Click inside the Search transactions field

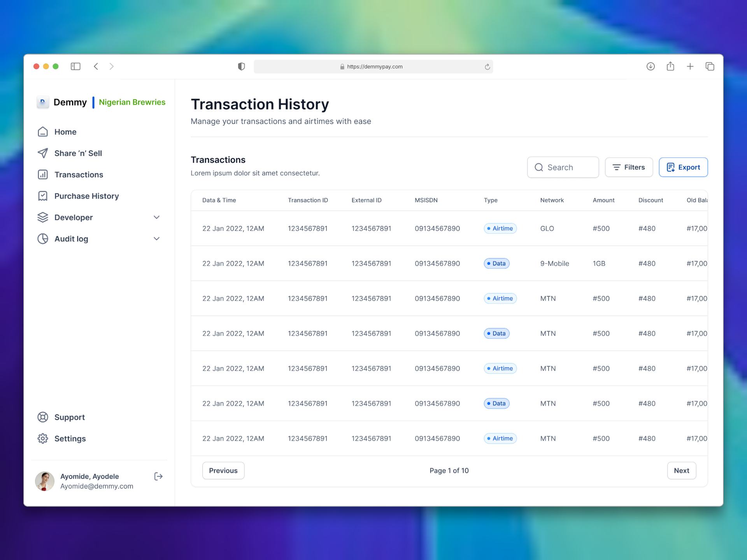(563, 167)
